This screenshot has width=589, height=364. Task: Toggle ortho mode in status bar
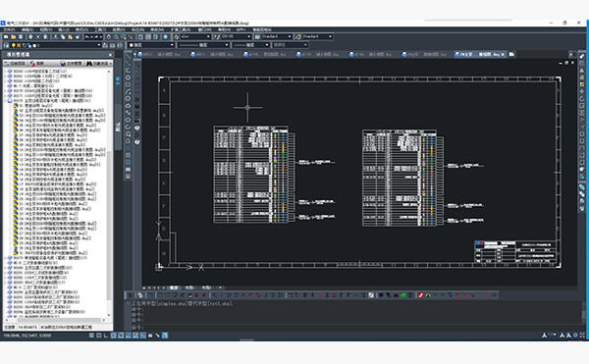point(106,336)
